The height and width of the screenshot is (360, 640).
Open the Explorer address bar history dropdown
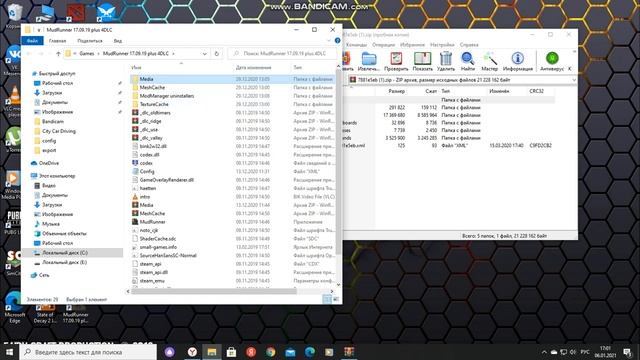pos(204,53)
